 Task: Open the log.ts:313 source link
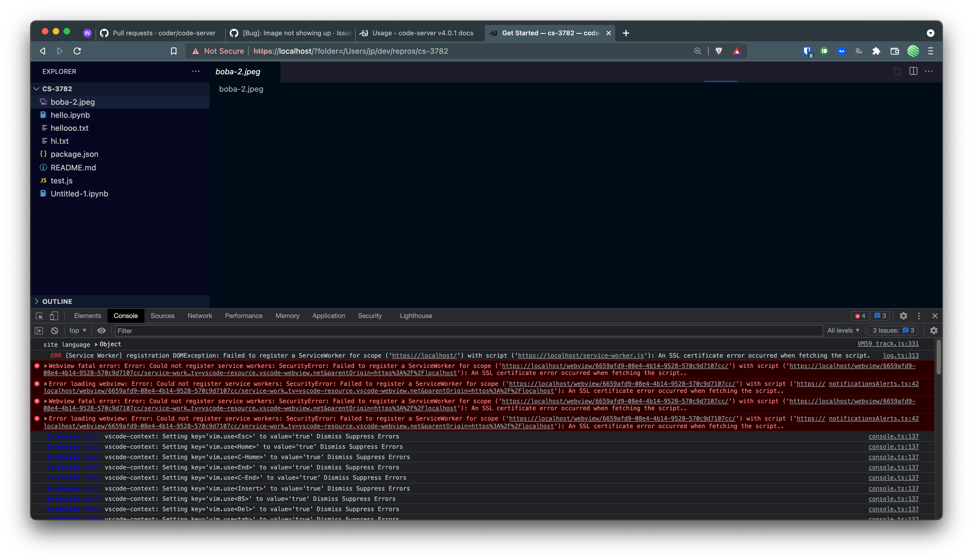(900, 355)
